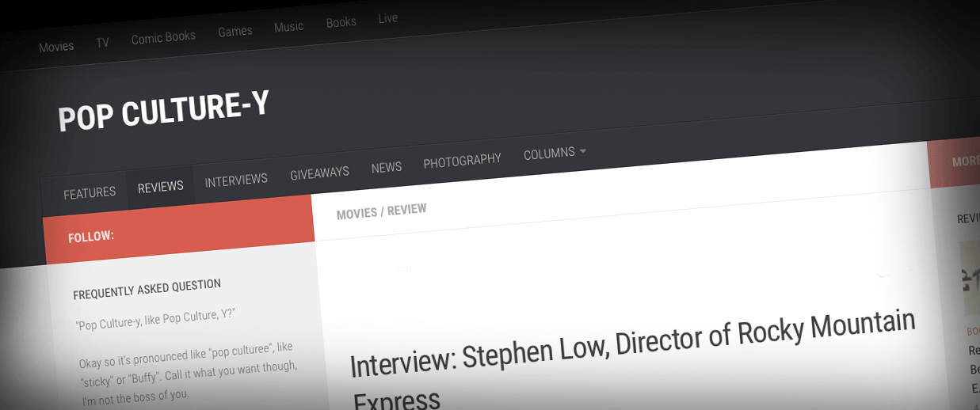Open the Live category
980x410 pixels.
click(x=388, y=18)
